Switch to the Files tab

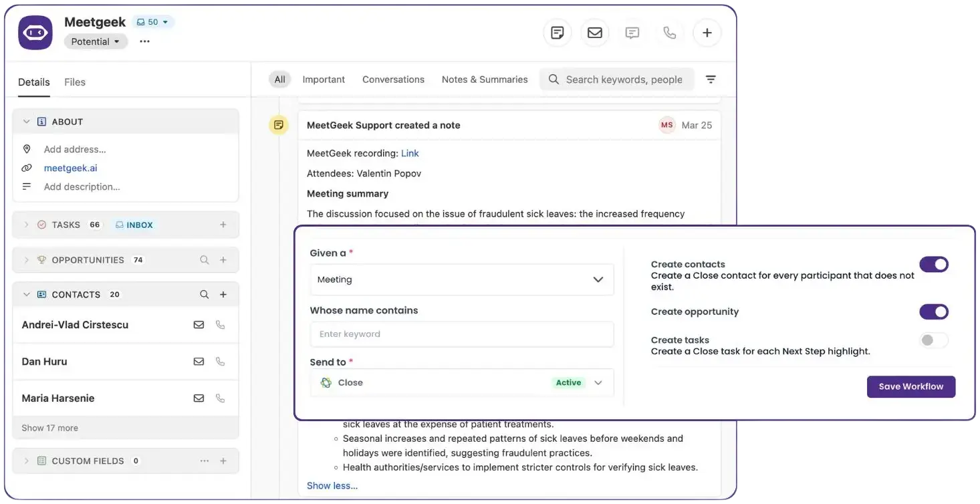[75, 82]
